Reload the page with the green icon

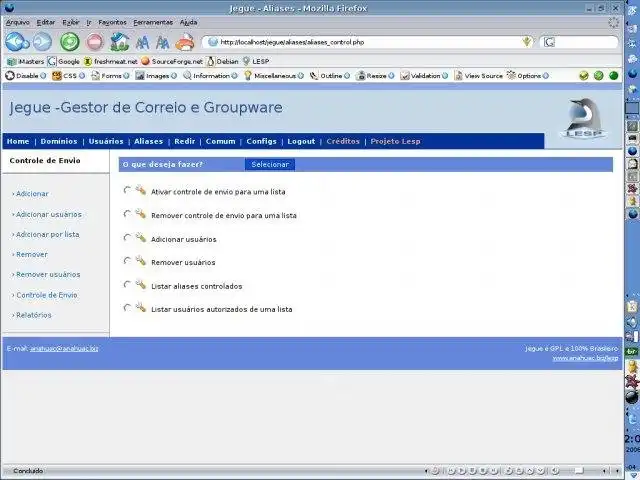pyautogui.click(x=69, y=42)
